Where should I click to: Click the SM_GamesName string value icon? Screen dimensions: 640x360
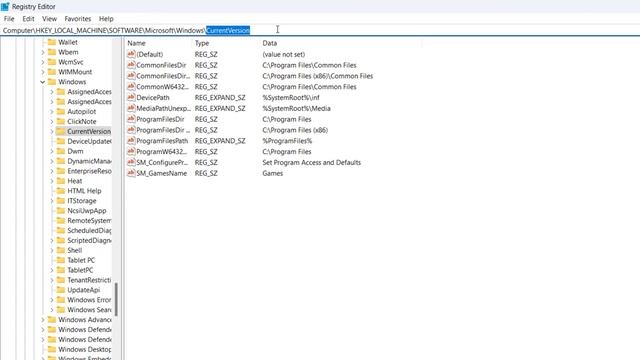pyautogui.click(x=131, y=173)
